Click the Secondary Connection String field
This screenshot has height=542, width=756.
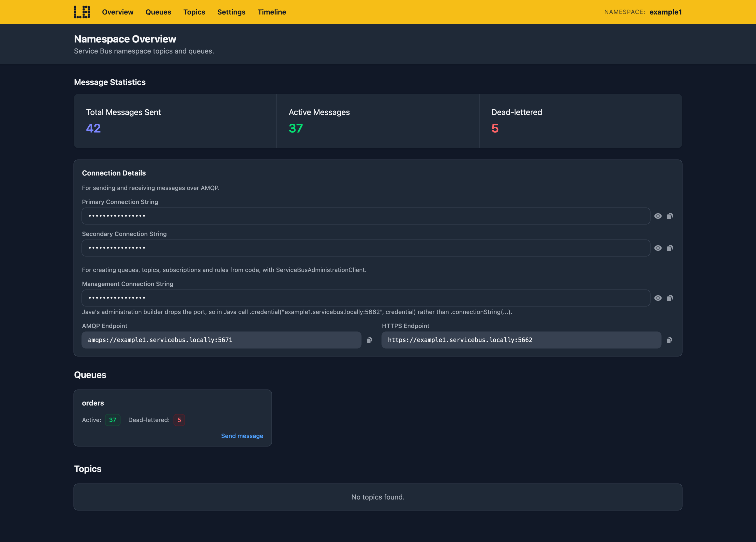[366, 248]
